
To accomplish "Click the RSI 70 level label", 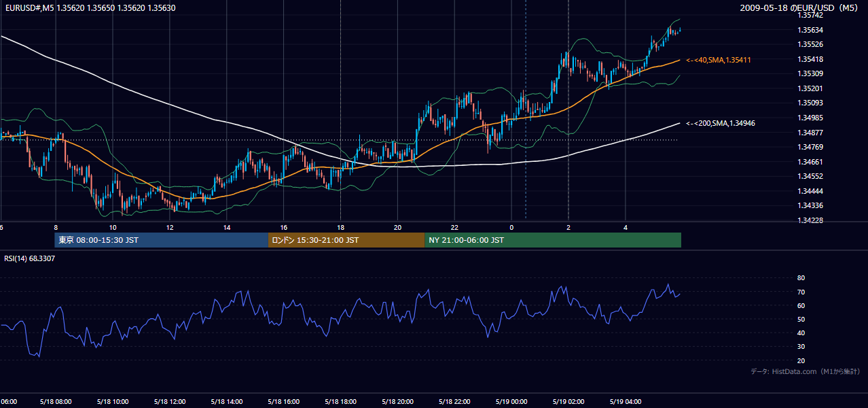I will [801, 292].
